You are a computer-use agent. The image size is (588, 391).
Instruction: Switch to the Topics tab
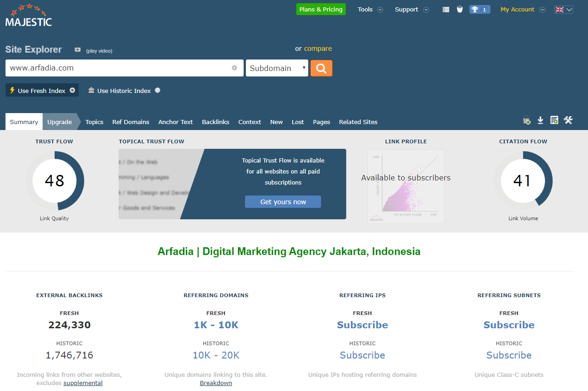click(94, 122)
